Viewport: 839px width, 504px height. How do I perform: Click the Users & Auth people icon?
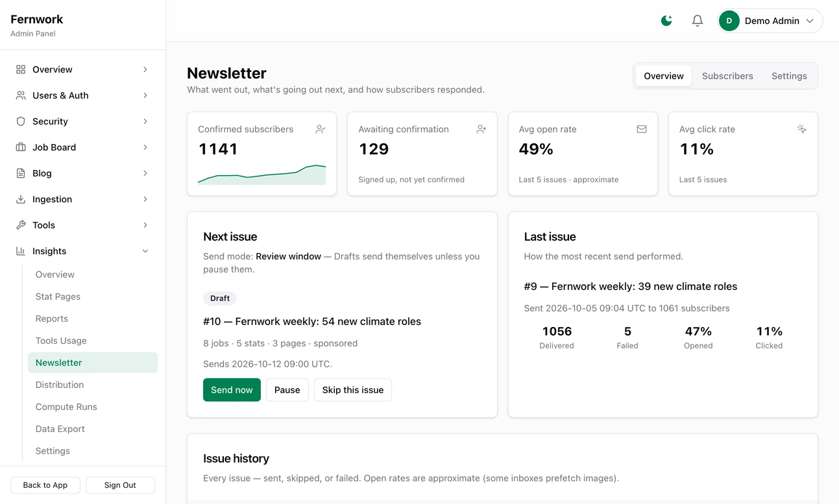point(21,95)
